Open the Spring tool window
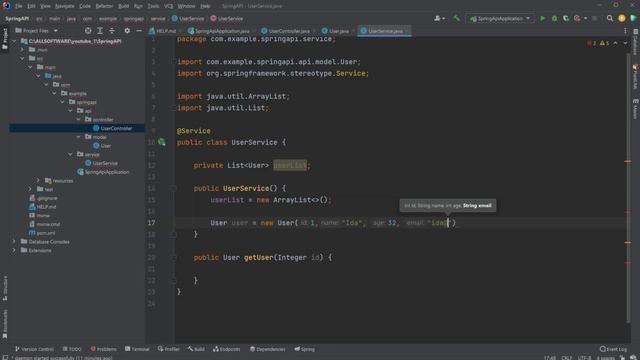Viewport: 640px width, 360px height. pyautogui.click(x=304, y=349)
